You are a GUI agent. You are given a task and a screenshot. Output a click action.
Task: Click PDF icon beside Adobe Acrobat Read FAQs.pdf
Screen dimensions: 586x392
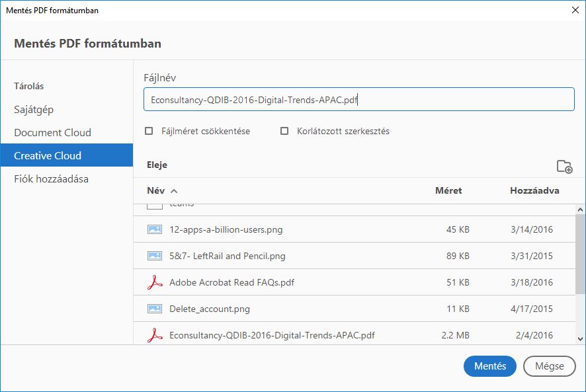pyautogui.click(x=154, y=282)
